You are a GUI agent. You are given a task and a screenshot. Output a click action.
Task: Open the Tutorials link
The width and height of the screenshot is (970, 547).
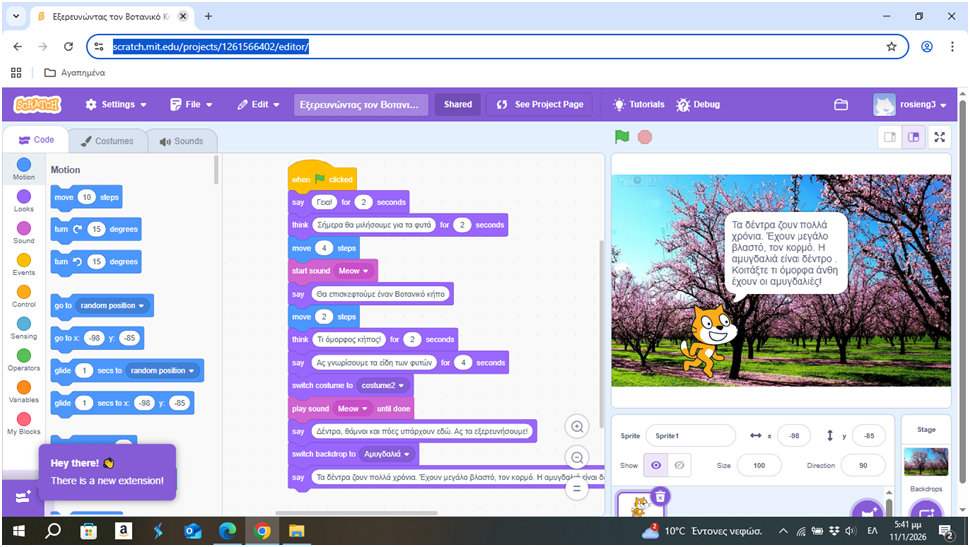(x=638, y=105)
